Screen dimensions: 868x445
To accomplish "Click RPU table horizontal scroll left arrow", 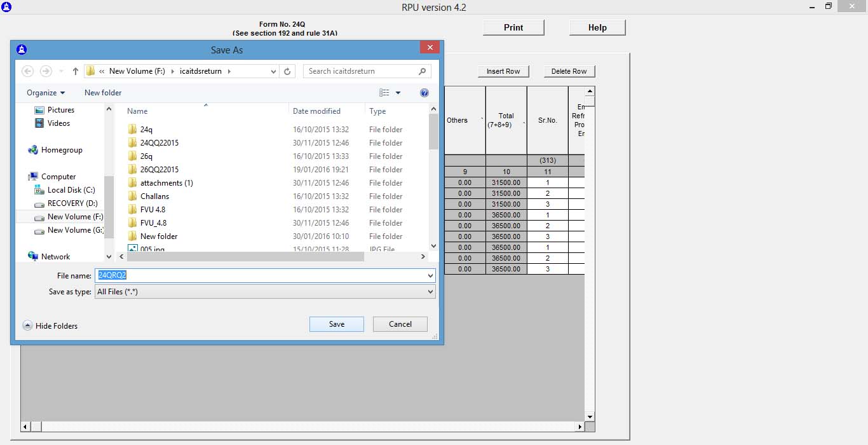I will click(25, 427).
